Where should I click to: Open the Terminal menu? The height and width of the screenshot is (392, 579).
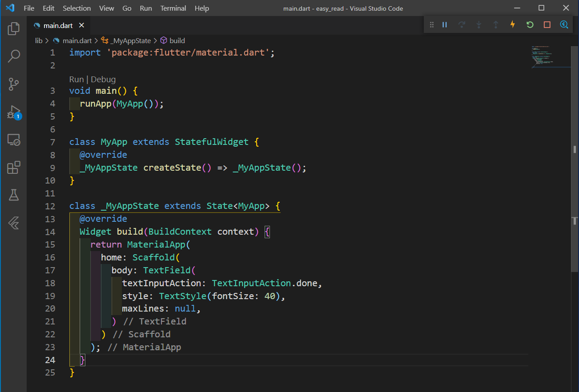173,8
